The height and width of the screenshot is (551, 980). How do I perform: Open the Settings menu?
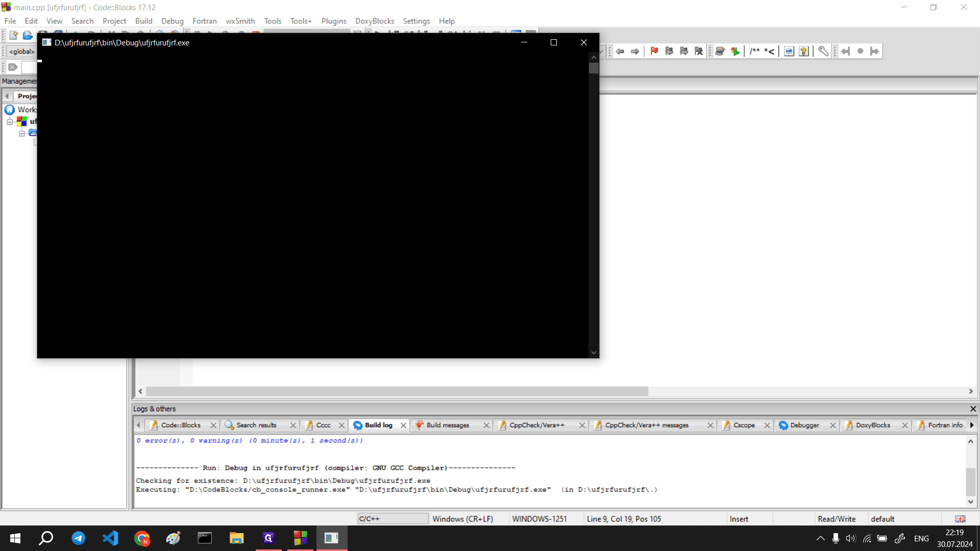pos(416,21)
